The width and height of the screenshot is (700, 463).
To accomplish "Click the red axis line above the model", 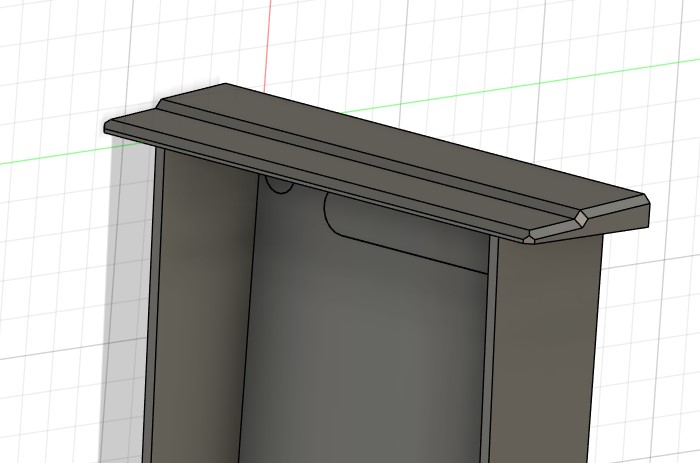I will click(x=267, y=45).
